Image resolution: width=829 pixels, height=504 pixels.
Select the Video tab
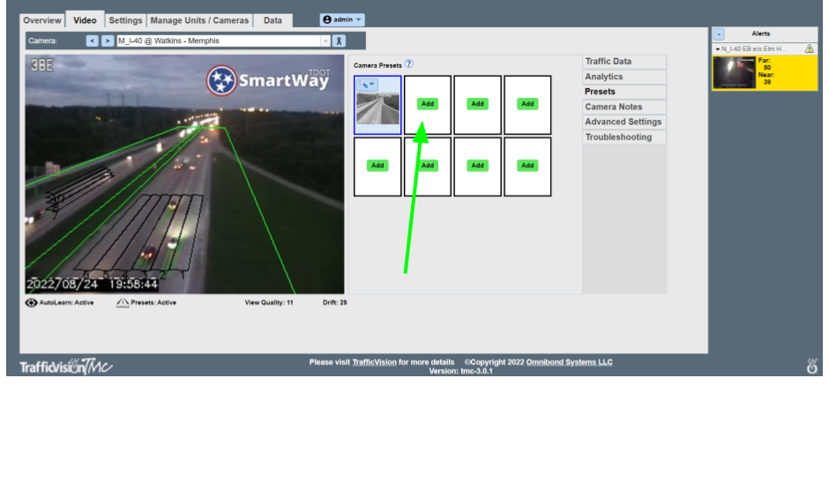[85, 20]
